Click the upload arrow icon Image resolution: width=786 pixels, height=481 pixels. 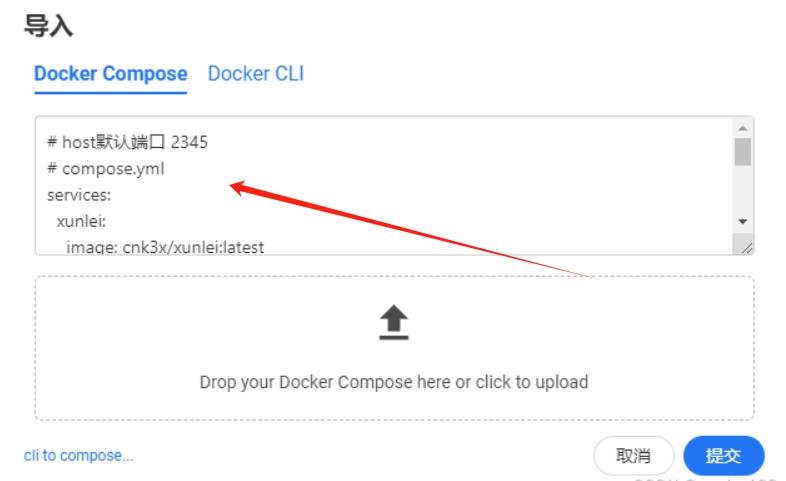pos(394,322)
